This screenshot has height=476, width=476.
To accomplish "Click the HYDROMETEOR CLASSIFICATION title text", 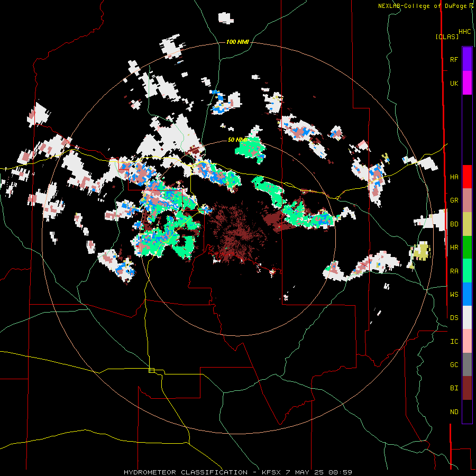I will (186, 472).
